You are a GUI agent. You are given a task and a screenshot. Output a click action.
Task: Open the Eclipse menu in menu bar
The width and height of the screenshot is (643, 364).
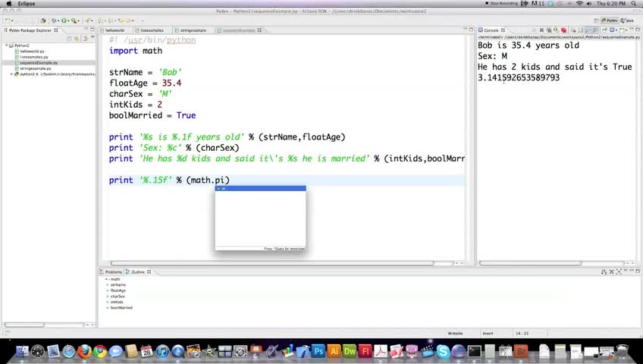click(x=27, y=3)
